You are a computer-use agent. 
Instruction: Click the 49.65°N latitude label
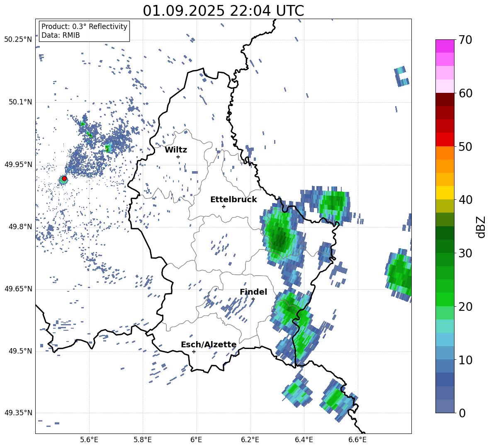coord(18,289)
